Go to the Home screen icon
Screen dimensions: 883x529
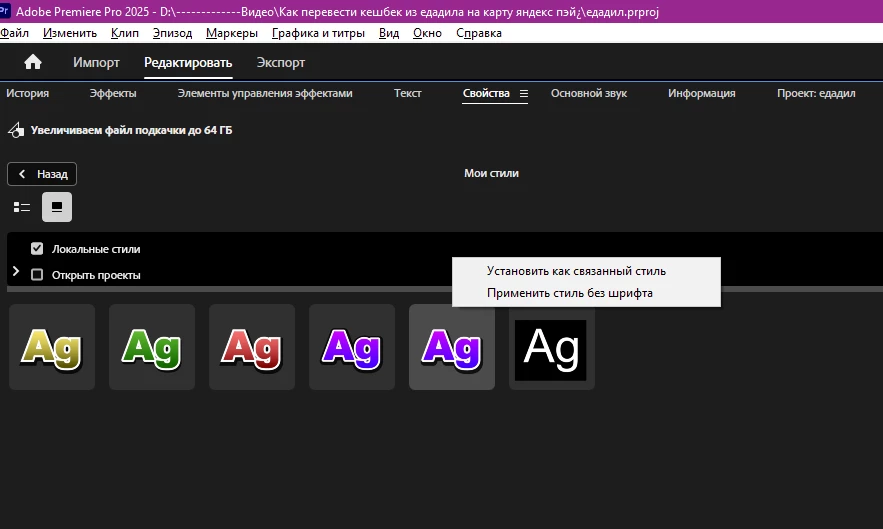point(33,62)
